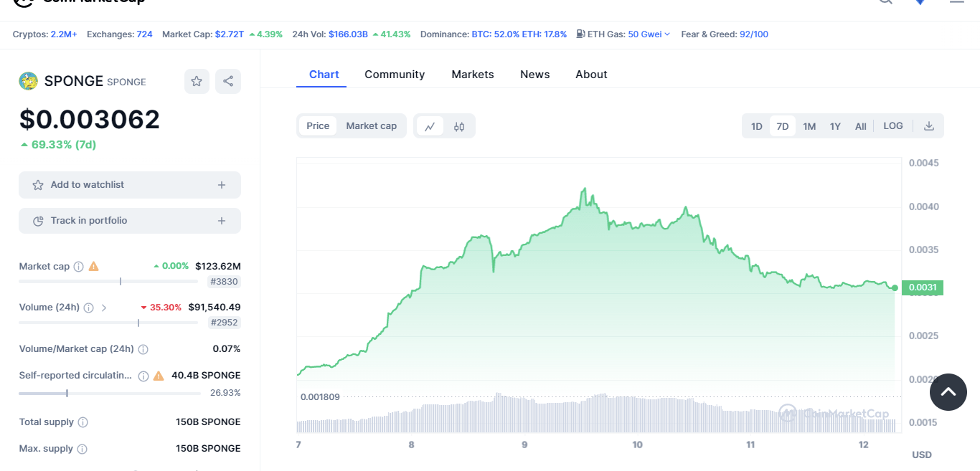Open info icon for Volume/Market cap (24h)
Viewport: 980px width, 471px height.
click(143, 349)
